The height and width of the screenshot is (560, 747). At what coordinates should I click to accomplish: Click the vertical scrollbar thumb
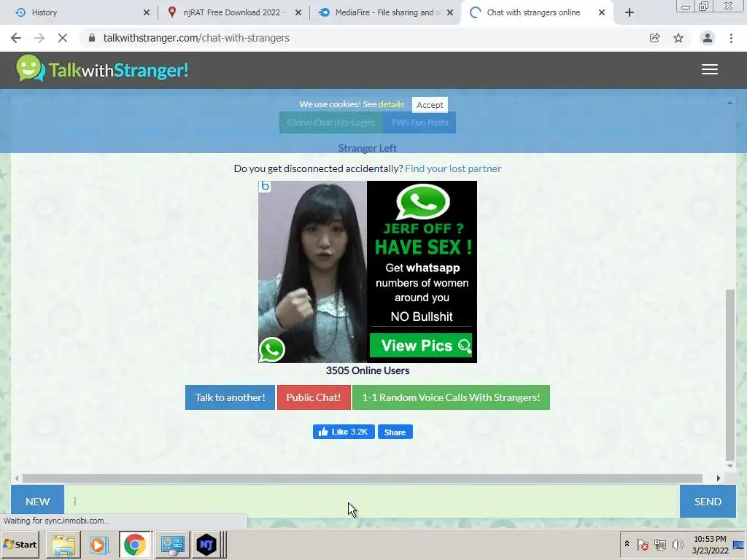click(729, 375)
